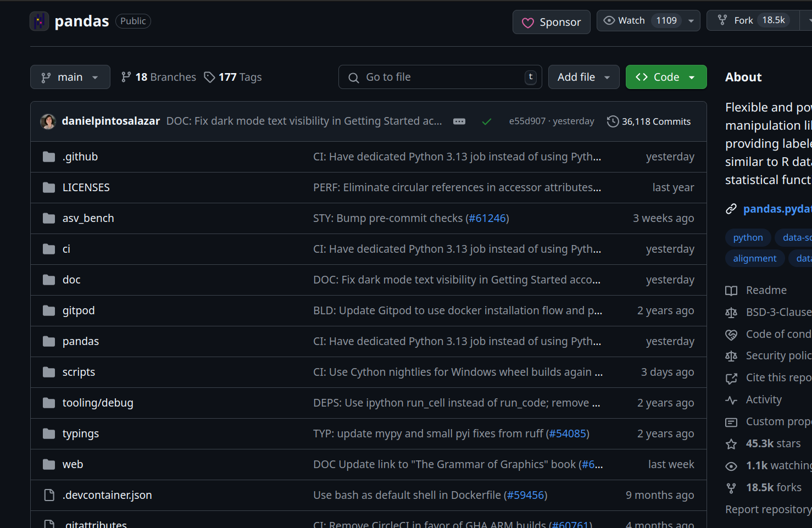Click the branch icon beside 18 Branches
Viewport: 812px width, 528px height.
pos(126,77)
